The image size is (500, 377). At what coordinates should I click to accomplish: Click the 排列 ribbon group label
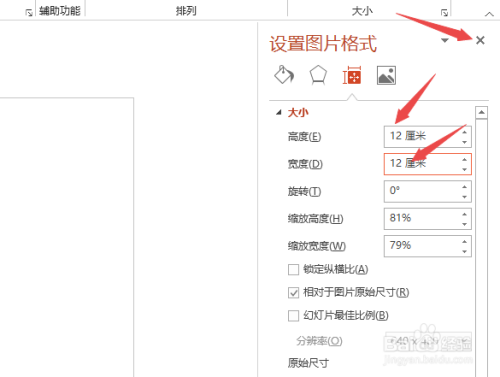tap(186, 11)
